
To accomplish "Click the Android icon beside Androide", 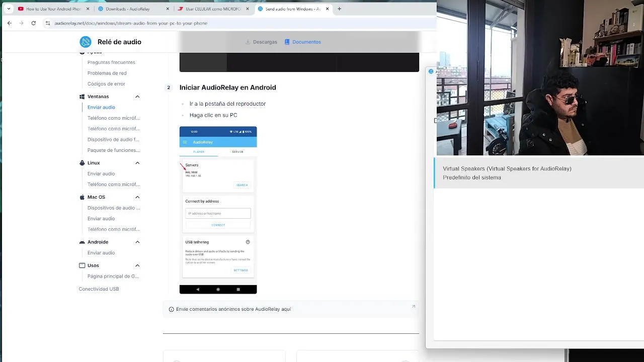I will [82, 242].
